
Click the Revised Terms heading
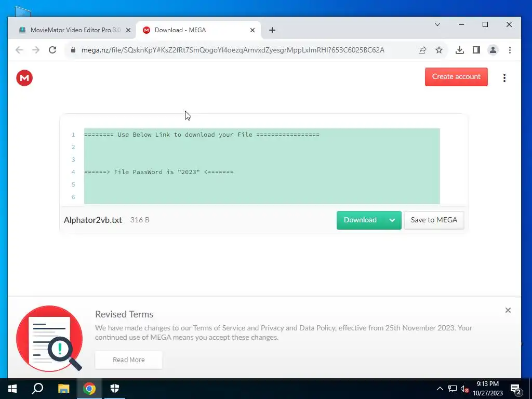[x=124, y=314]
